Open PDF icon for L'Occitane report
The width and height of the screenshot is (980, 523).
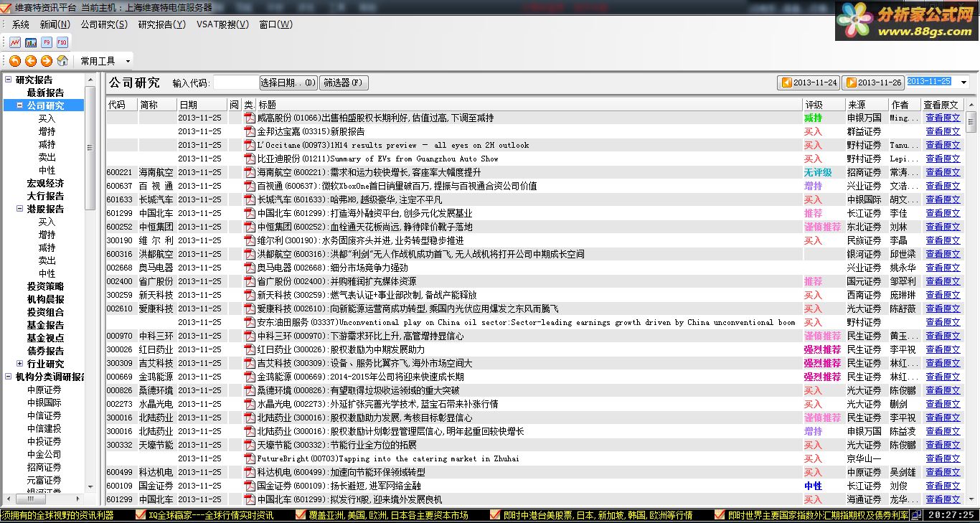(x=250, y=145)
